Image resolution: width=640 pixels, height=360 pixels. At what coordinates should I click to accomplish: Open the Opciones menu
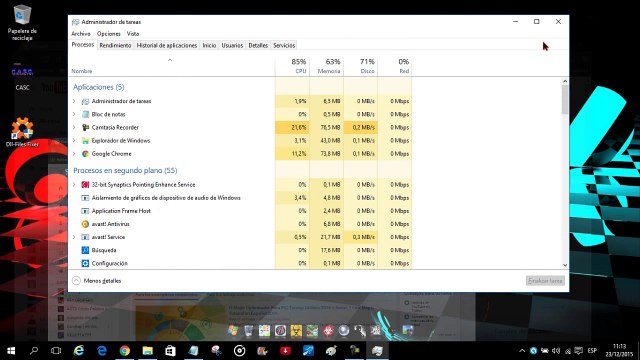[x=109, y=34]
